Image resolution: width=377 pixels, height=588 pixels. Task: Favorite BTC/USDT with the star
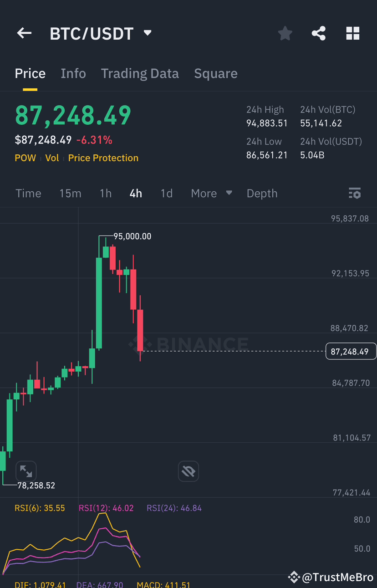285,33
